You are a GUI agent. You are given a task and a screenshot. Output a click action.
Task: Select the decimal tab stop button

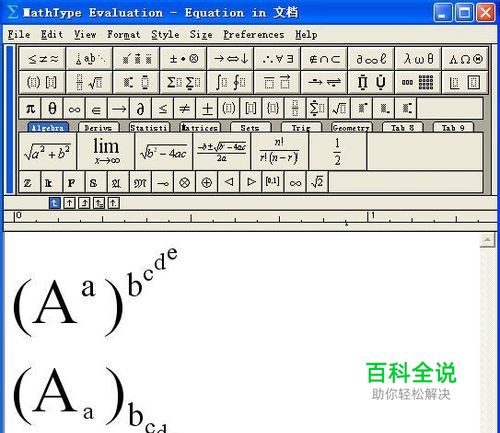(x=114, y=203)
